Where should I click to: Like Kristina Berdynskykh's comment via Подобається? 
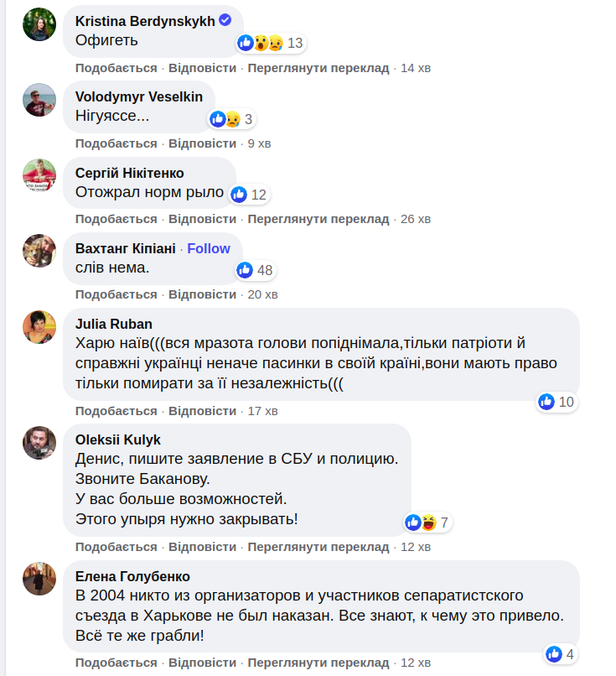click(116, 67)
